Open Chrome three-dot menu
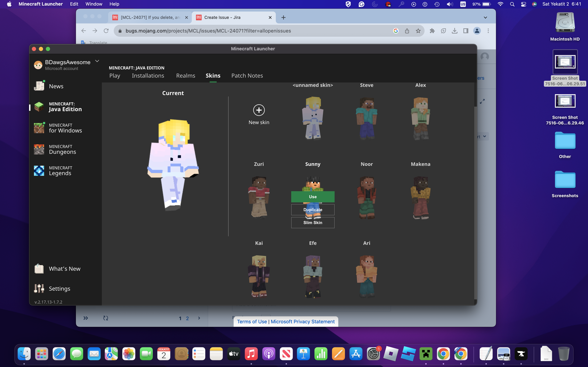This screenshot has width=588, height=367. click(x=488, y=31)
